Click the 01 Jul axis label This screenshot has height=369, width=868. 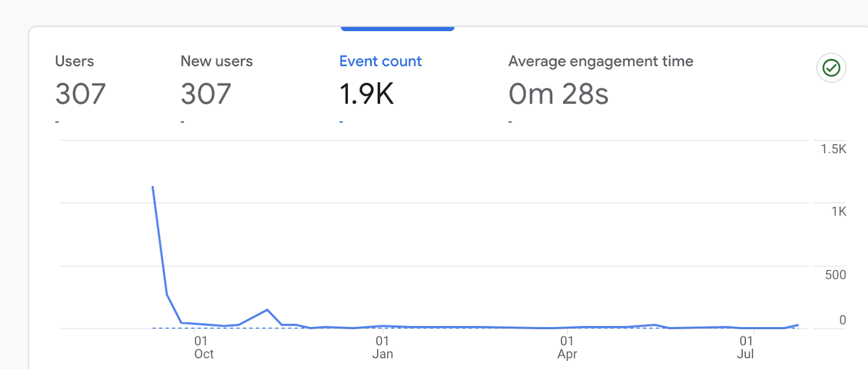746,347
